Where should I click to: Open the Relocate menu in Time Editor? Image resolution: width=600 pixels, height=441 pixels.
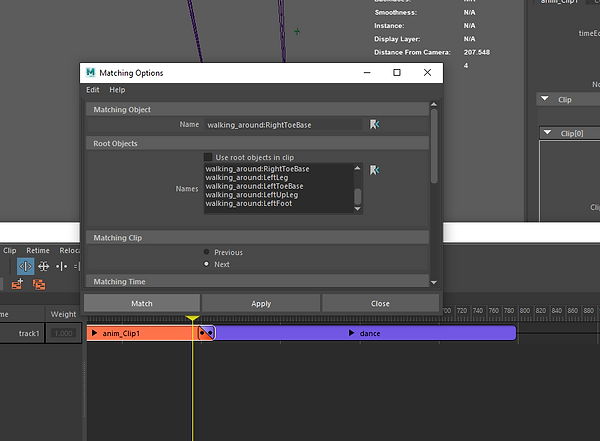(69, 250)
